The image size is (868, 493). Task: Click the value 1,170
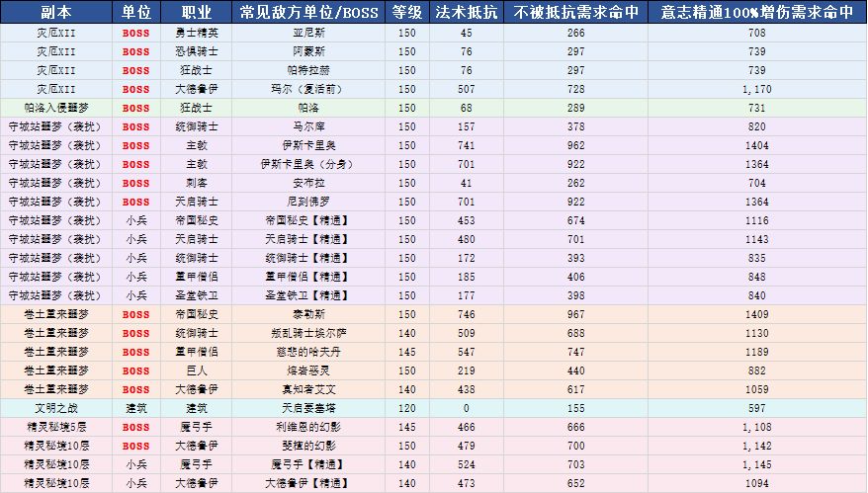click(x=756, y=89)
